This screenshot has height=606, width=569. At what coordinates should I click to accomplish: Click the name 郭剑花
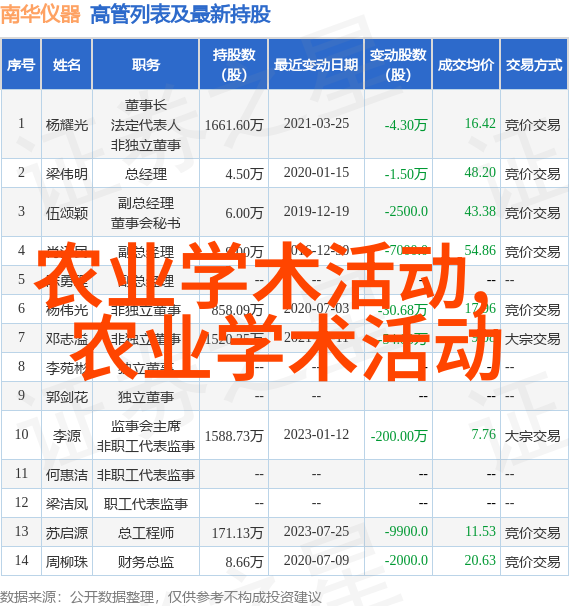[x=67, y=397]
